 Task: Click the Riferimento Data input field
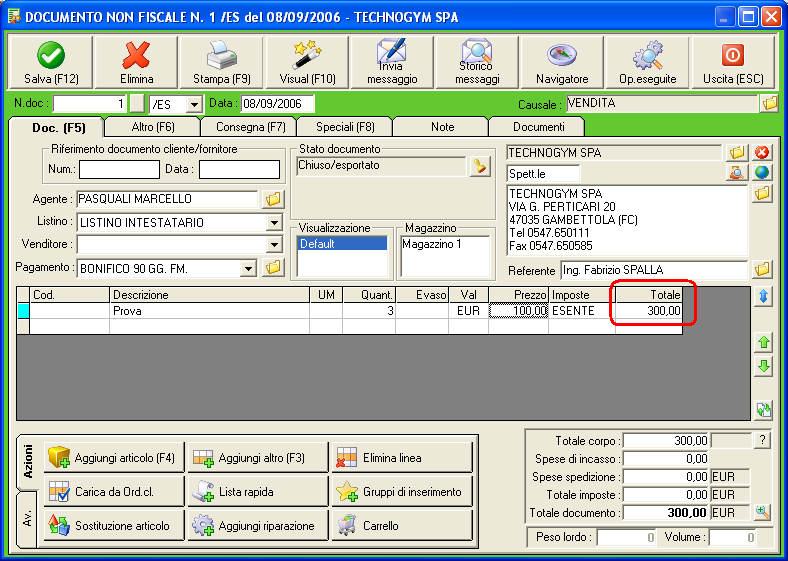239,169
